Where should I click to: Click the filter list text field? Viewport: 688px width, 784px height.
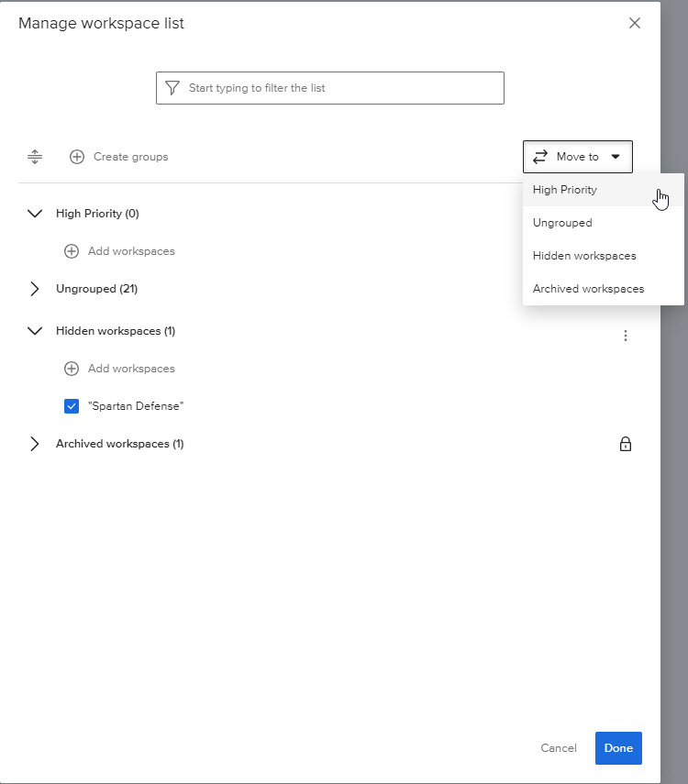pyautogui.click(x=339, y=88)
